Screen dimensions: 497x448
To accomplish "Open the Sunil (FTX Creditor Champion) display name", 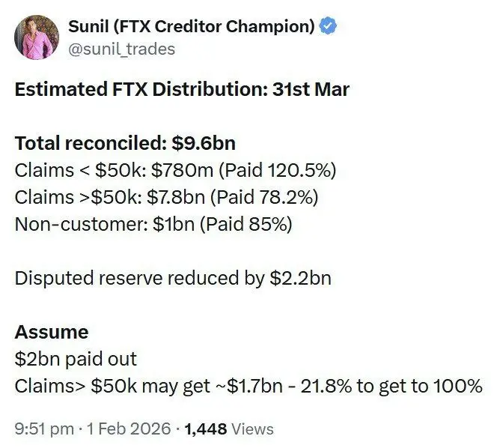I will pyautogui.click(x=192, y=27).
